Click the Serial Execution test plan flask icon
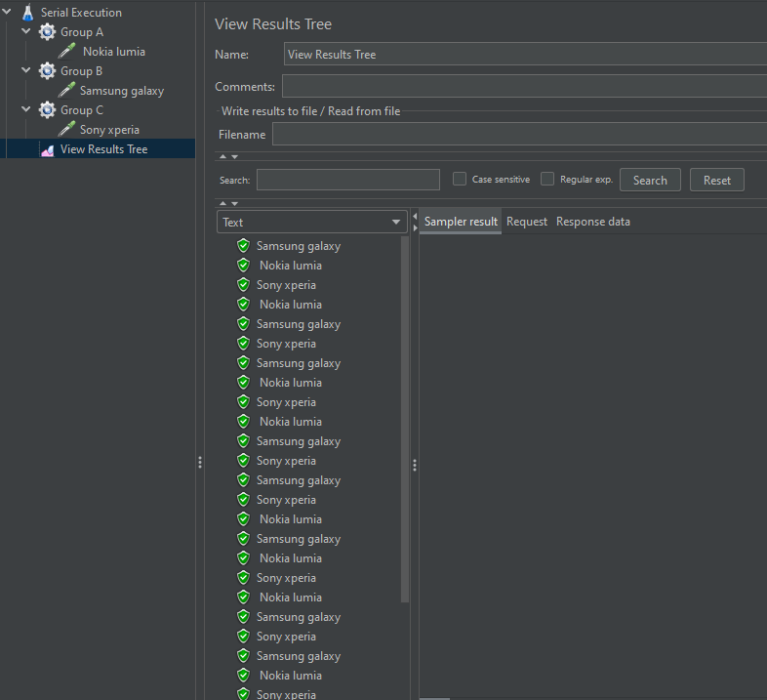This screenshot has height=700, width=767. coord(28,13)
